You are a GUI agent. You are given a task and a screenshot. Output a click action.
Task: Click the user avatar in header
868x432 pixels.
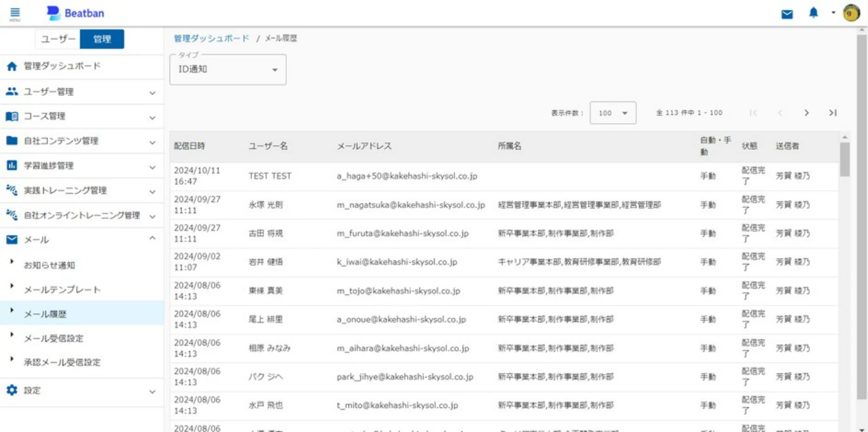[x=851, y=13]
